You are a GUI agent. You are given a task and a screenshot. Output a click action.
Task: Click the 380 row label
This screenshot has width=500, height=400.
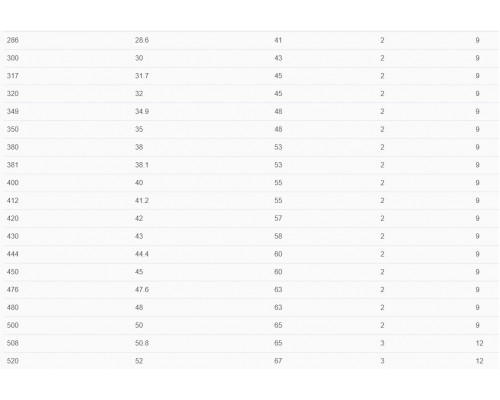coord(13,147)
